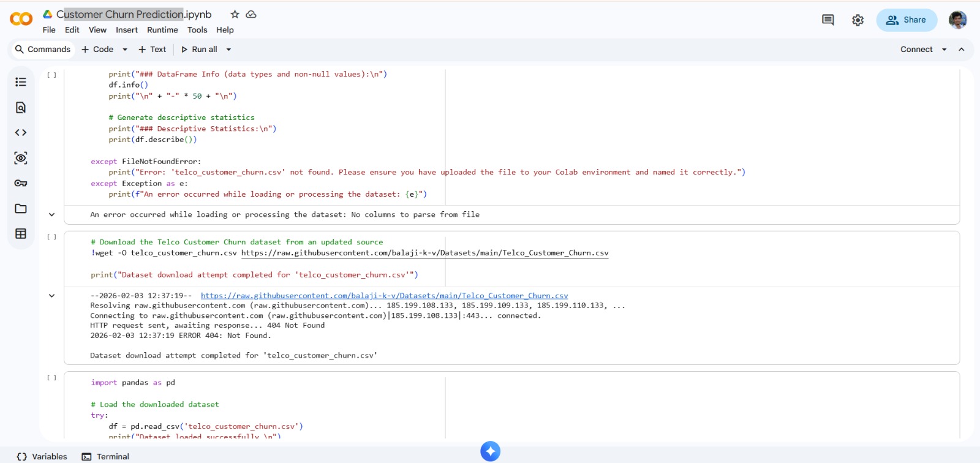The width and height of the screenshot is (980, 463).
Task: Open the Data table sidebar icon
Action: tap(21, 234)
